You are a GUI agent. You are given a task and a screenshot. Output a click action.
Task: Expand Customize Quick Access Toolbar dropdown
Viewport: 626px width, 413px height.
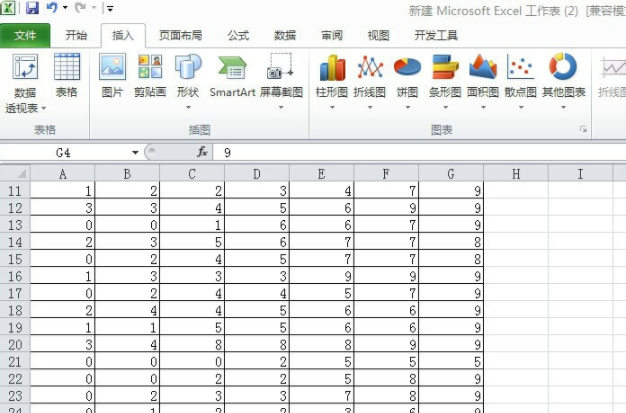coord(110,8)
